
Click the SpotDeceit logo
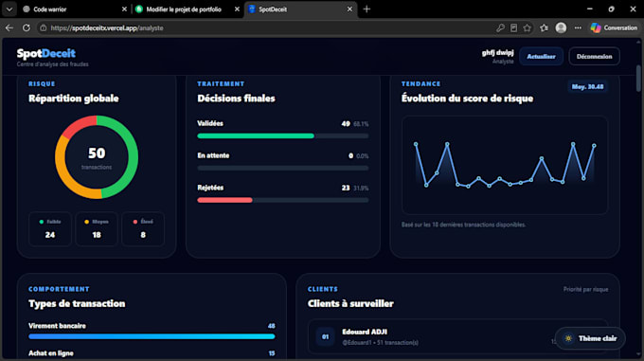[46, 53]
